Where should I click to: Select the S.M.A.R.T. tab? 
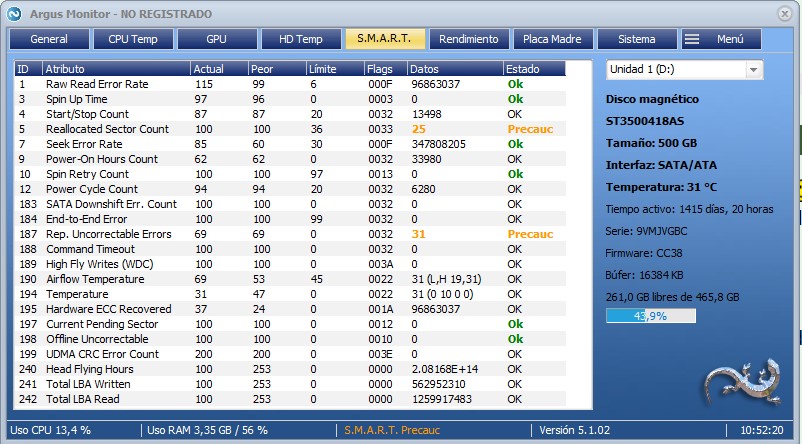pos(385,39)
